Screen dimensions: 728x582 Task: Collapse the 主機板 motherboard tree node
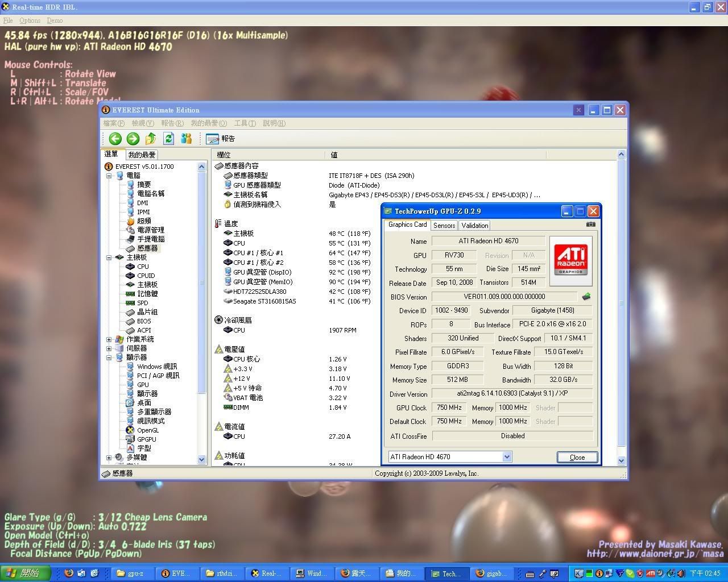click(x=109, y=257)
